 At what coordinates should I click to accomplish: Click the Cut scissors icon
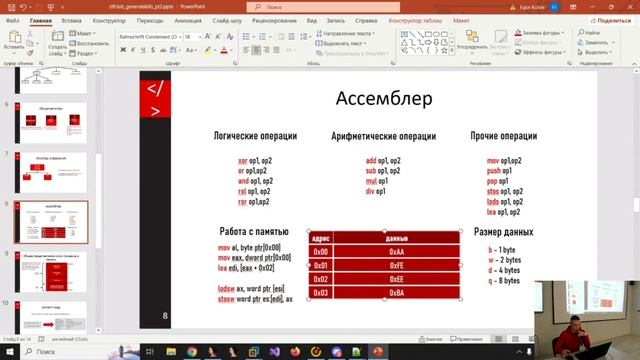point(30,34)
